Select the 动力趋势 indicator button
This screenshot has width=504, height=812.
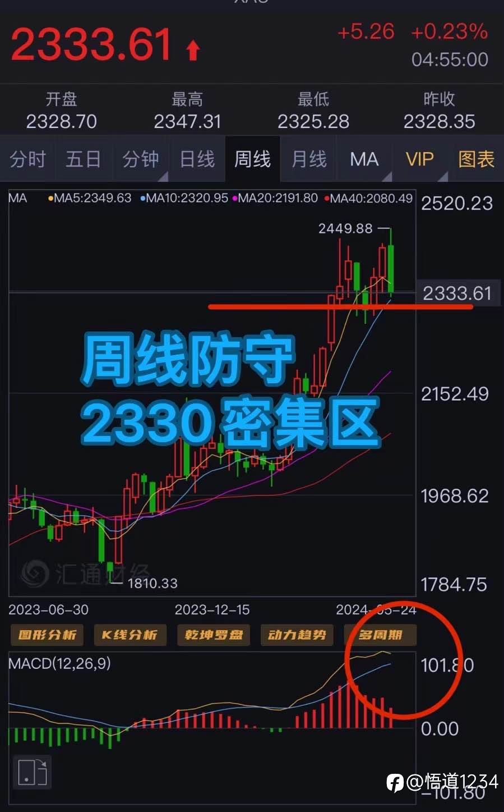tap(297, 635)
